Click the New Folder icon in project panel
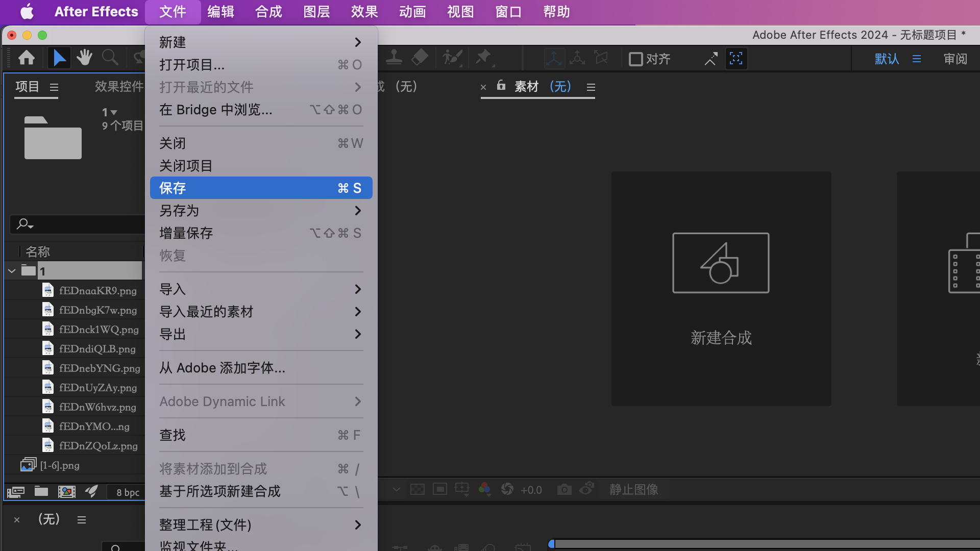 41,491
